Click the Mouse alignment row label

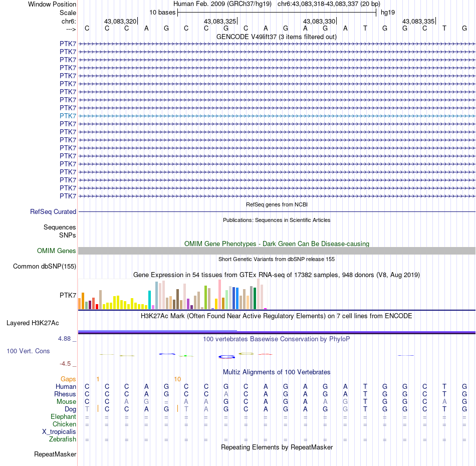(x=66, y=402)
